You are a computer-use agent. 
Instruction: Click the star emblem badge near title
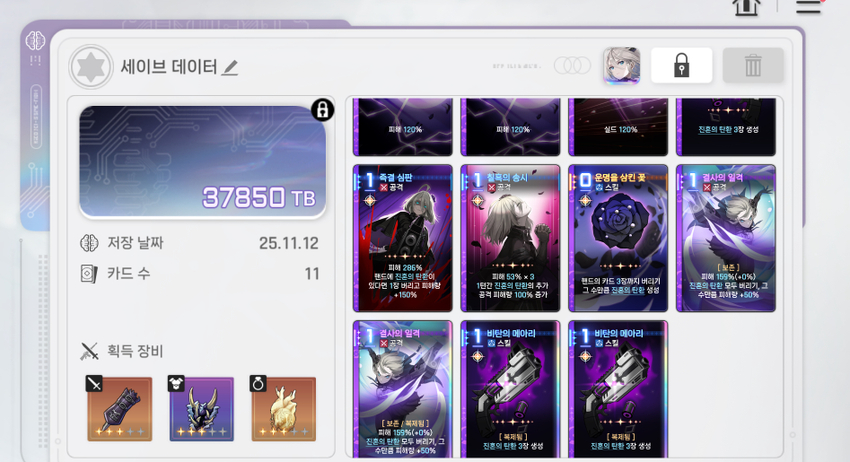[91, 67]
